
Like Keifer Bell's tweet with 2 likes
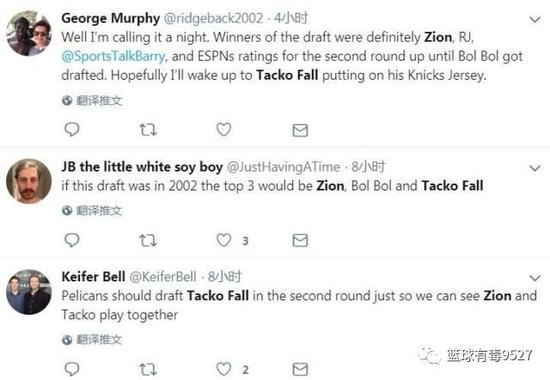(223, 369)
